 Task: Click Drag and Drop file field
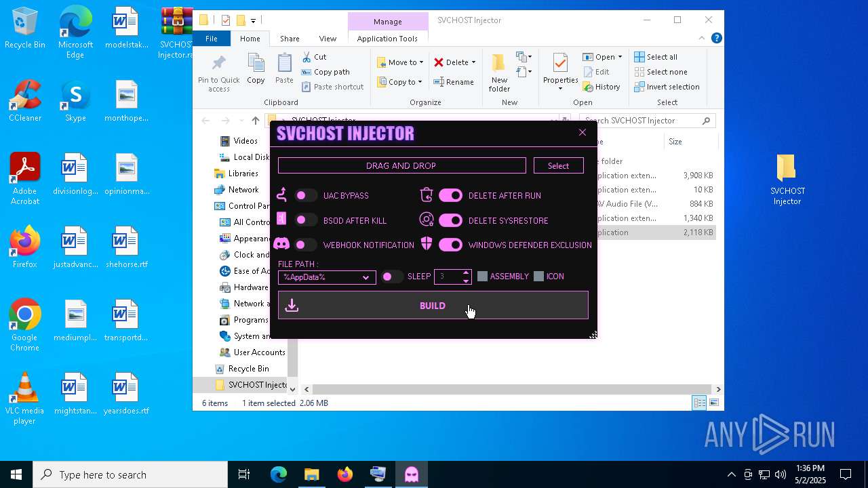401,165
